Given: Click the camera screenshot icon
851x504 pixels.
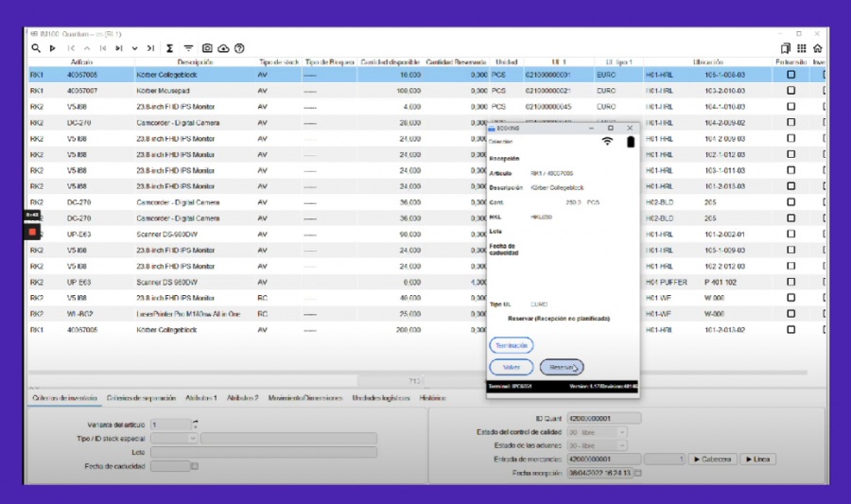Looking at the screenshot, I should pyautogui.click(x=207, y=48).
